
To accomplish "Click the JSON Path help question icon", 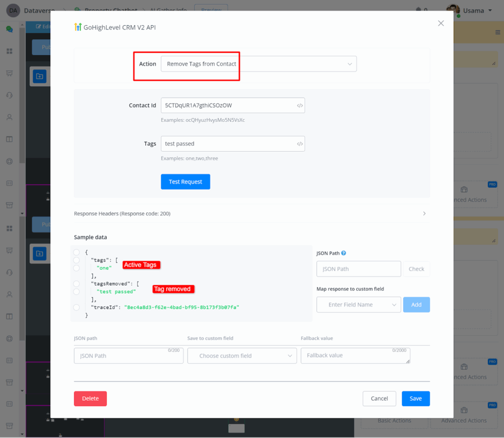I will (x=344, y=253).
